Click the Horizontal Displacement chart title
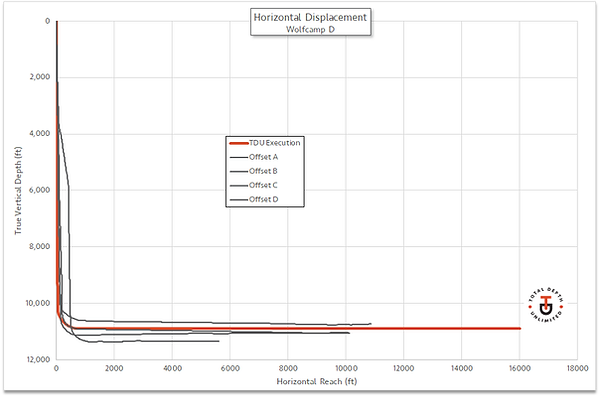Screen dimensions: 600x397 coord(310,17)
